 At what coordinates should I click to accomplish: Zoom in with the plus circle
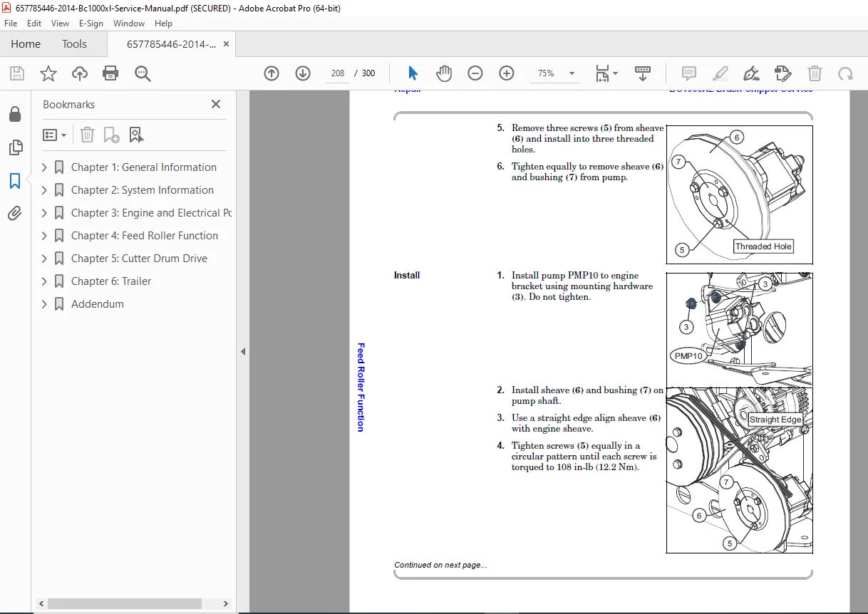coord(507,73)
